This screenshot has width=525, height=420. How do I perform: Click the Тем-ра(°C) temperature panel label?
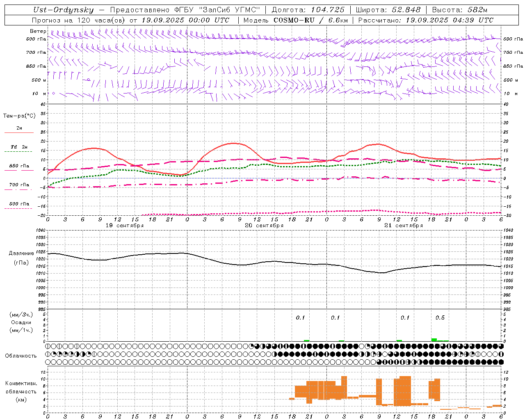(x=19, y=116)
